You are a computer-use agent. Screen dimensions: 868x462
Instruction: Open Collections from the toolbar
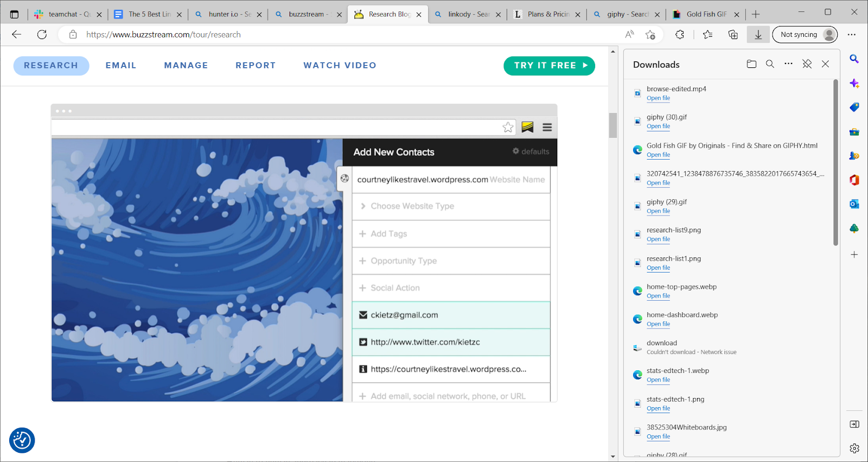click(733, 35)
